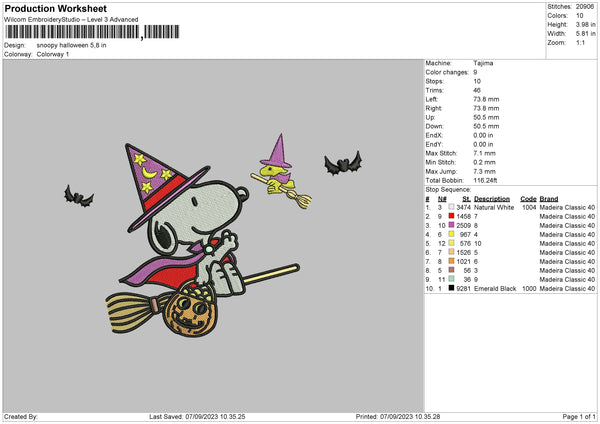
Task: Click thread code 1000
Action: tap(529, 289)
